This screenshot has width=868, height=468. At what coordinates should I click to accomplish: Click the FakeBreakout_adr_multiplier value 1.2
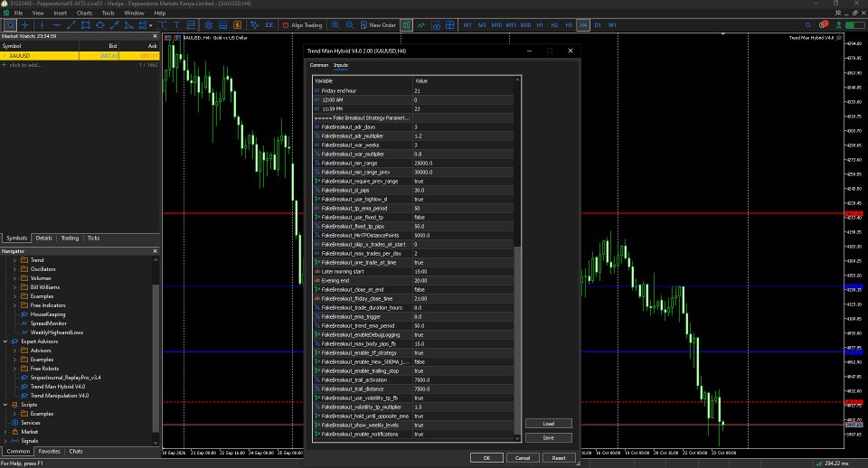[x=463, y=136]
